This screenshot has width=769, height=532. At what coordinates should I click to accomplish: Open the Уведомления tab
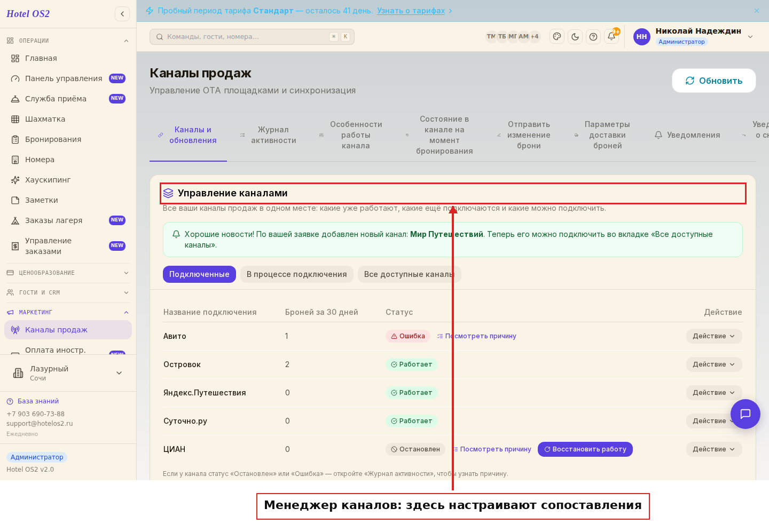pyautogui.click(x=687, y=135)
